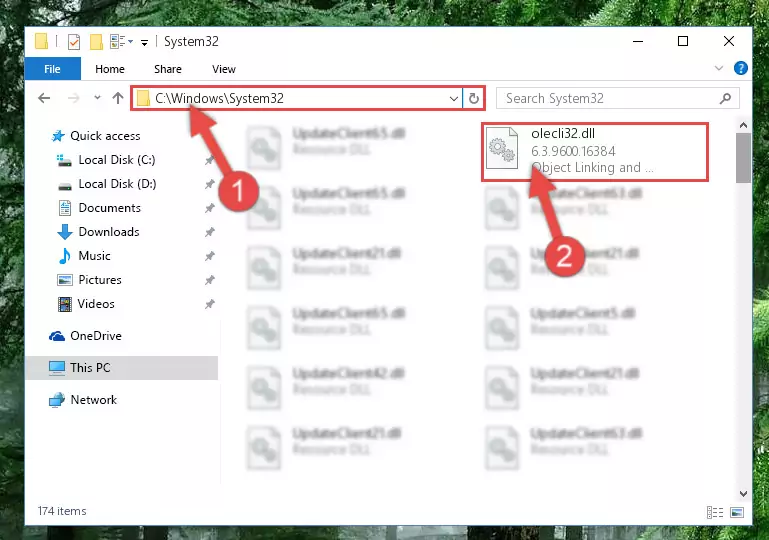Go back with the Back arrow

44,98
